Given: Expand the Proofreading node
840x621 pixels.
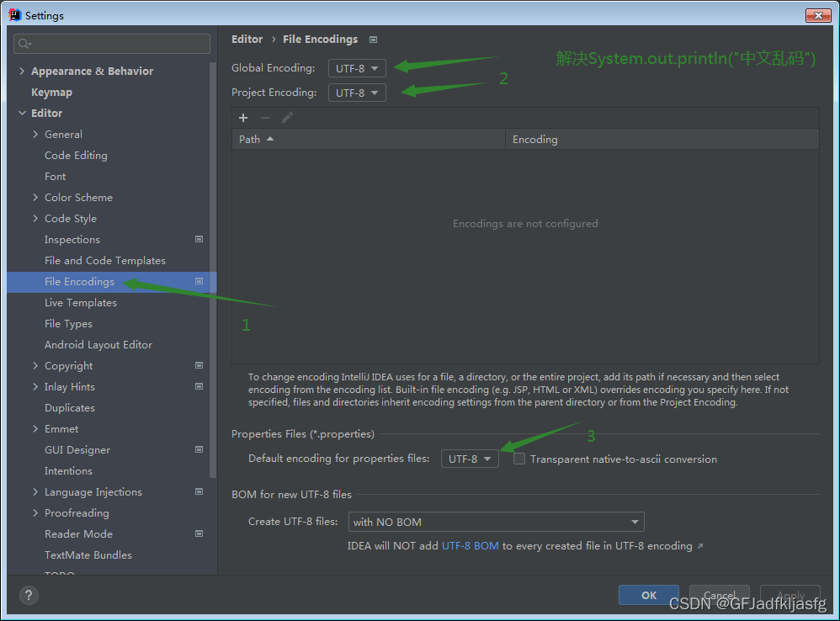Looking at the screenshot, I should point(35,512).
